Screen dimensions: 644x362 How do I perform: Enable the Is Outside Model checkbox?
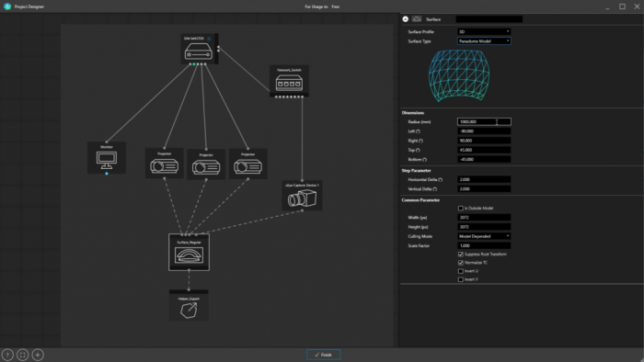click(460, 209)
